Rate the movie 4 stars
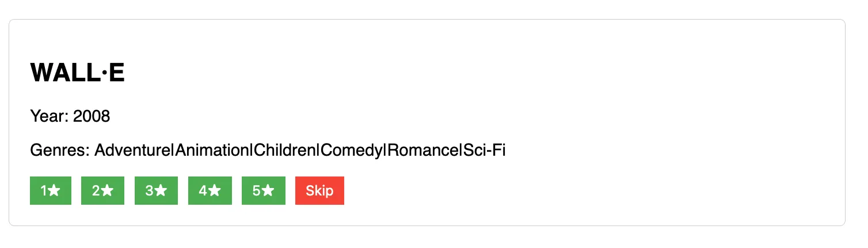Image resolution: width=868 pixels, height=248 pixels. pos(210,190)
